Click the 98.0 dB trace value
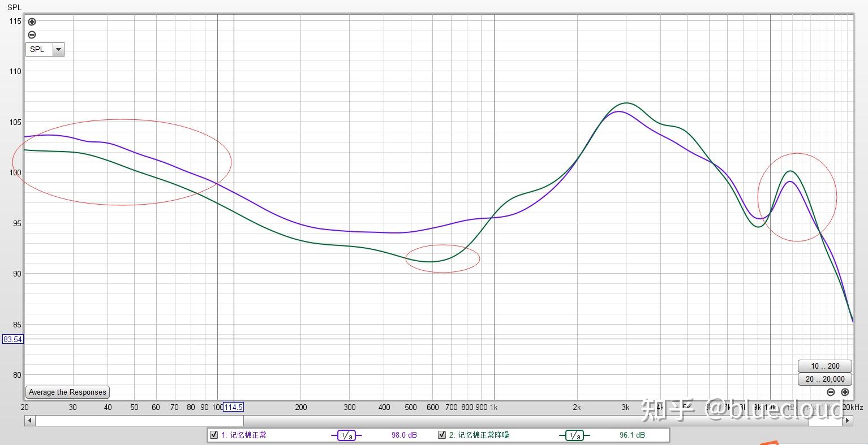 tap(404, 435)
